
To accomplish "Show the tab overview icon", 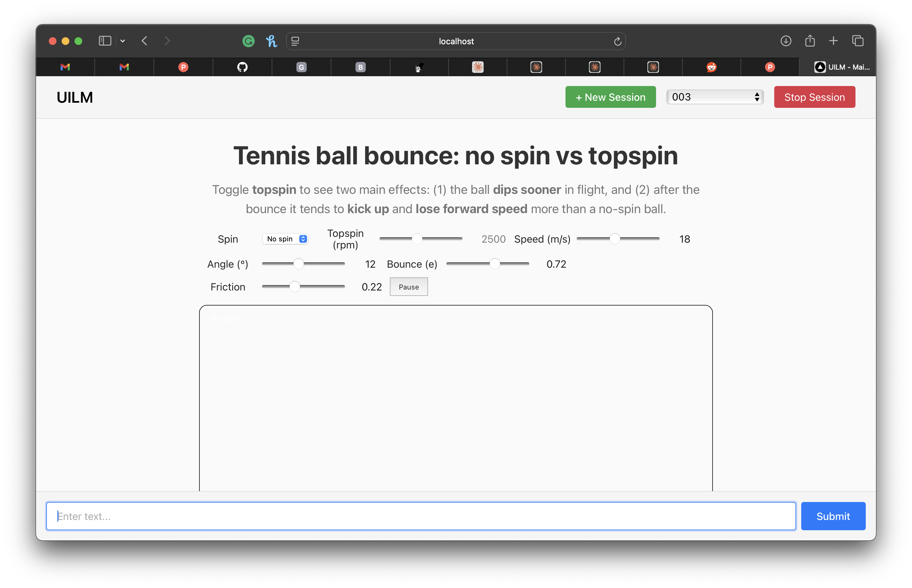I will click(857, 41).
